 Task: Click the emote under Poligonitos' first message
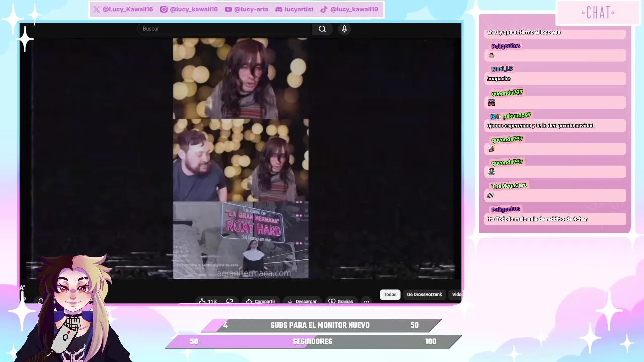[x=492, y=55]
